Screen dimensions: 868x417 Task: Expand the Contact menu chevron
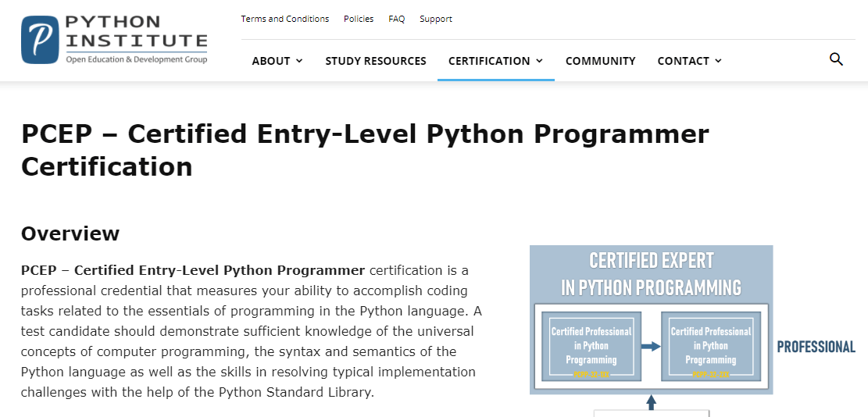(718, 61)
